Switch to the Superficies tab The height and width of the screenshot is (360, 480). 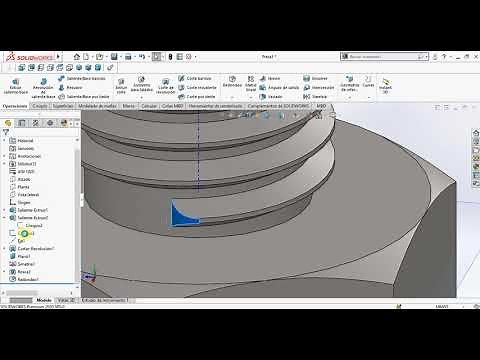(x=63, y=106)
